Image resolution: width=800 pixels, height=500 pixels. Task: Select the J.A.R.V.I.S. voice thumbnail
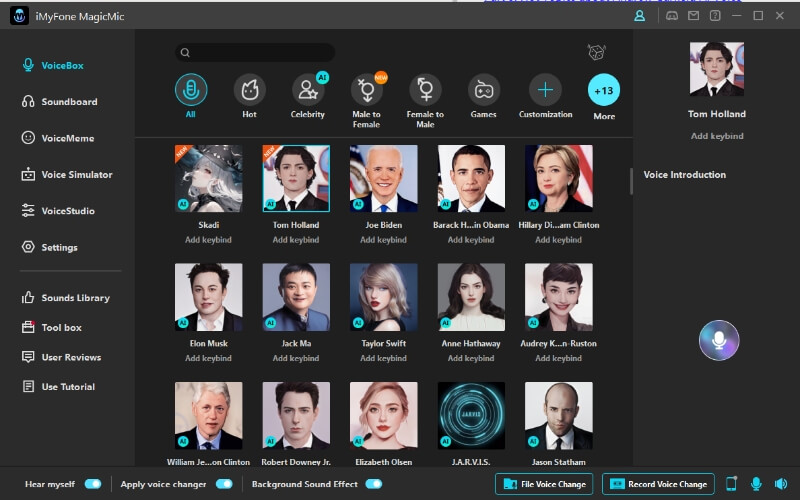click(x=471, y=415)
